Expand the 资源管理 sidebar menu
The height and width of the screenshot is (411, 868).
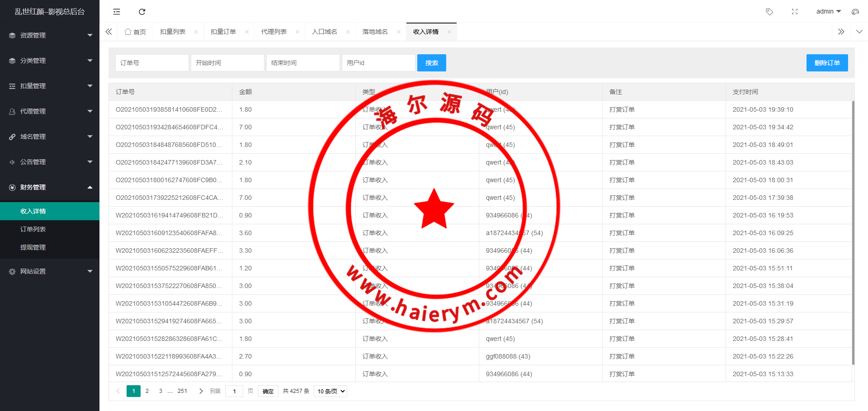tap(50, 35)
